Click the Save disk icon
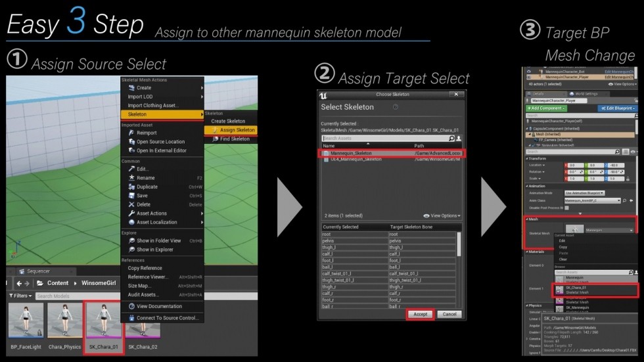Viewport: 644px width, 362px height. [x=131, y=195]
